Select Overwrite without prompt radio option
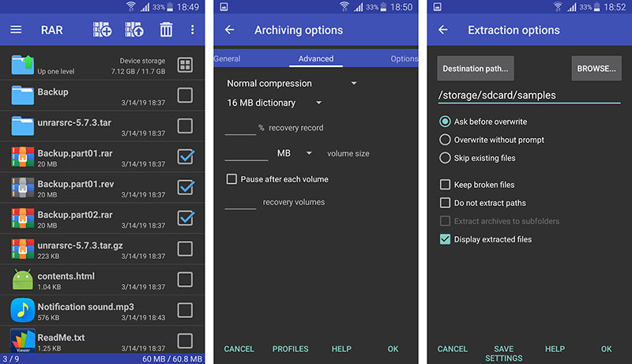632x364 pixels. coord(445,140)
